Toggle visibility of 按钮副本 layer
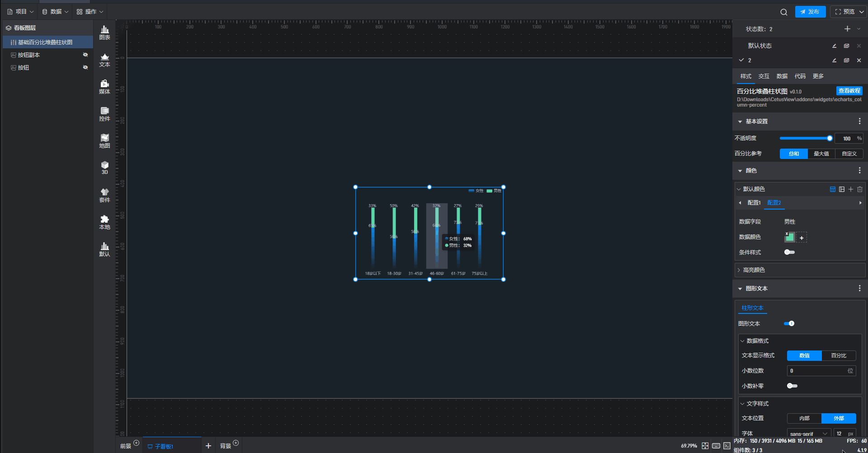 pos(85,55)
